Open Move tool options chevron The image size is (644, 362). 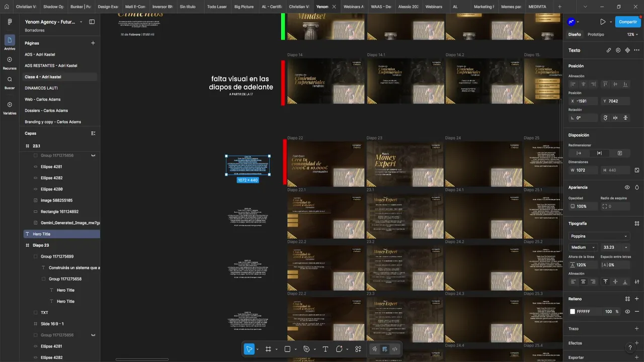[257, 349]
